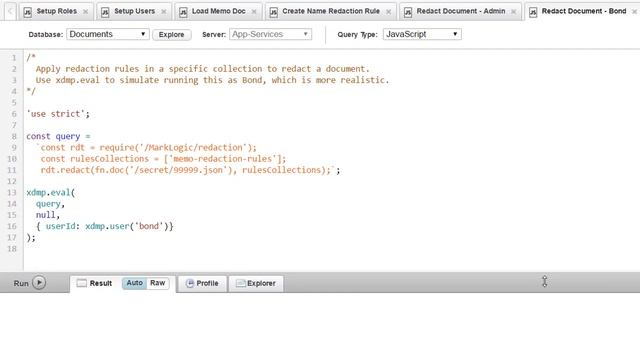This screenshot has width=640, height=360.
Task: Close the Setup Roles tab
Action: 85,12
